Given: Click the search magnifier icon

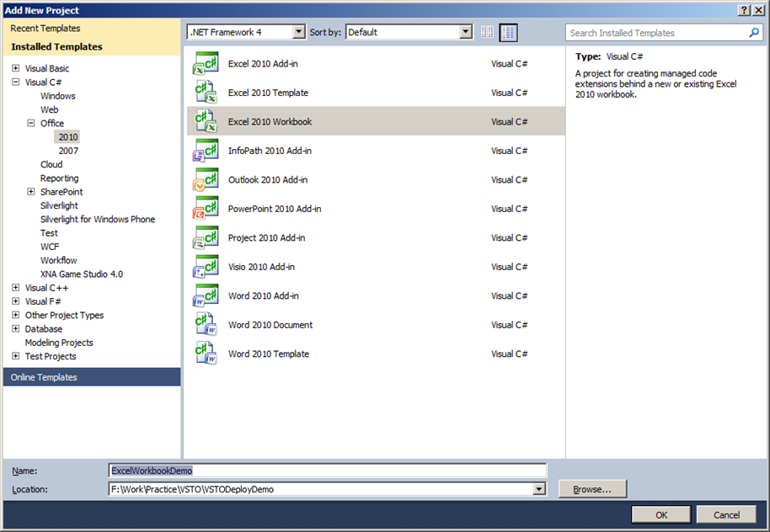Looking at the screenshot, I should pos(754,33).
